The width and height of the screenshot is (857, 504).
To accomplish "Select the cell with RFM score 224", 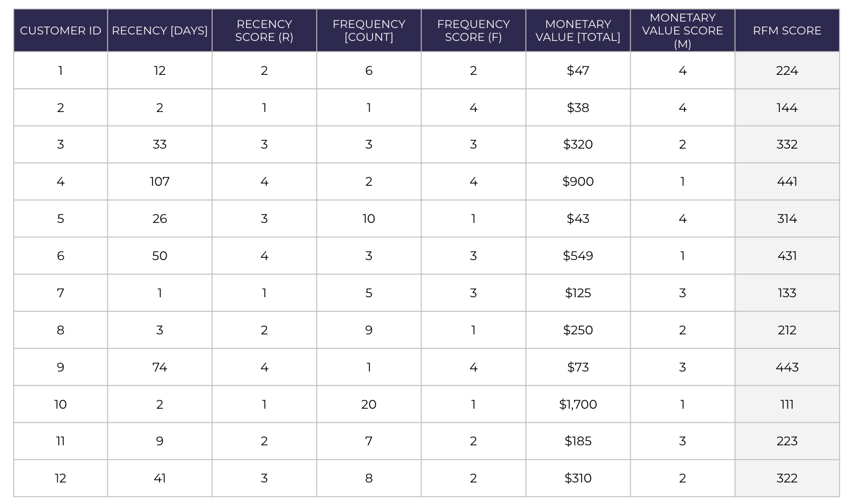I will point(787,71).
